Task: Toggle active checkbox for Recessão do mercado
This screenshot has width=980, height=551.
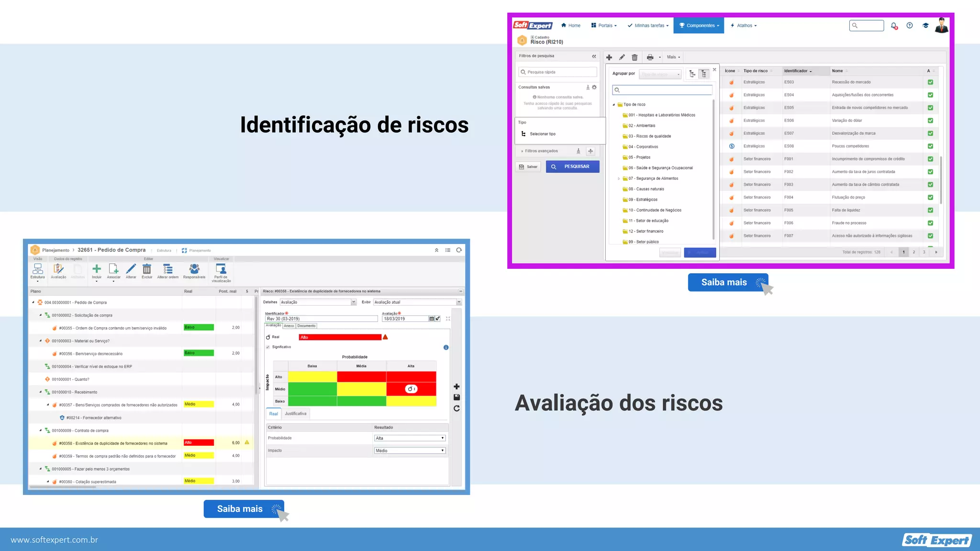Action: (x=930, y=82)
